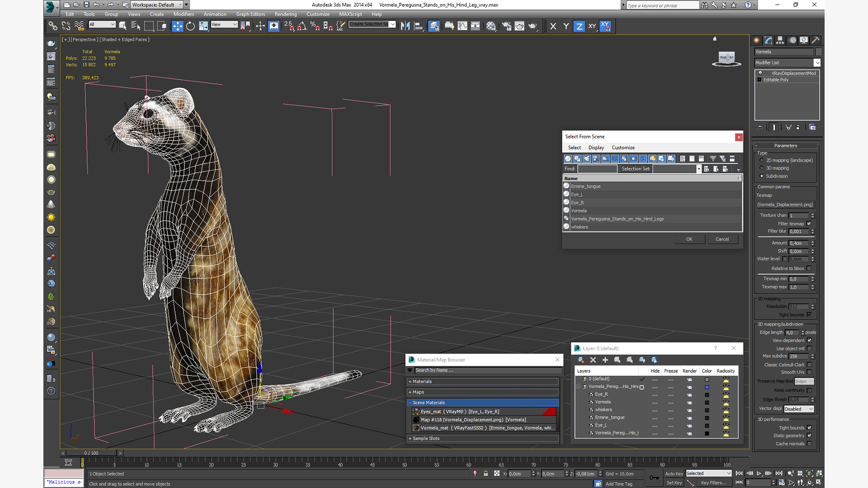Select 2D mapping (landscape) radio button
Viewport: 868px width, 488px height.
pyautogui.click(x=762, y=160)
